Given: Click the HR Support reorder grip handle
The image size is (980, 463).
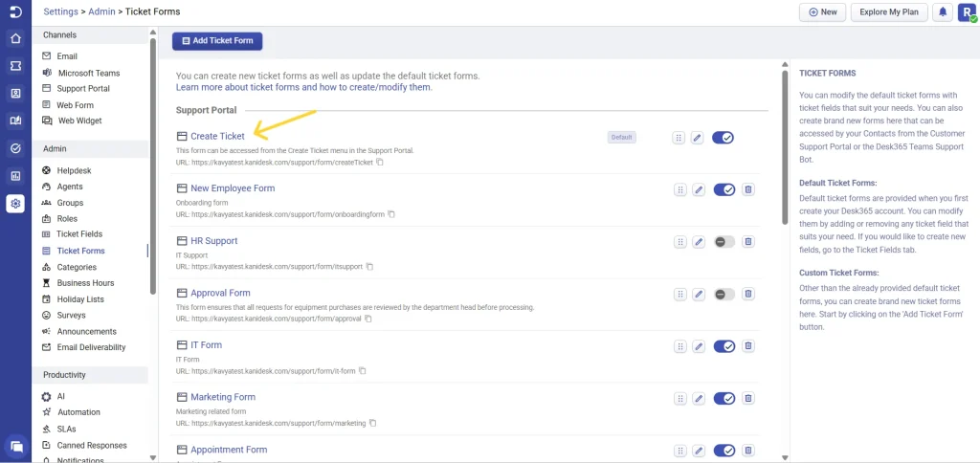Looking at the screenshot, I should (680, 242).
